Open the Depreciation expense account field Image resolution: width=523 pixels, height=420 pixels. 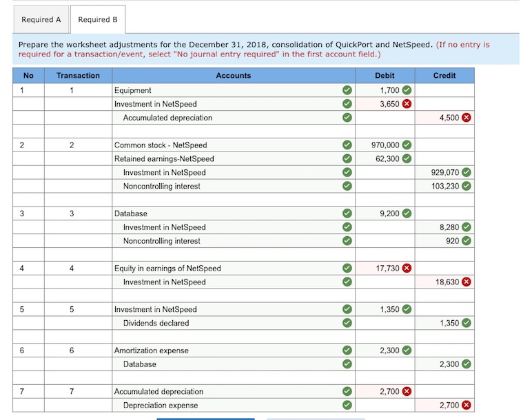[x=234, y=405]
